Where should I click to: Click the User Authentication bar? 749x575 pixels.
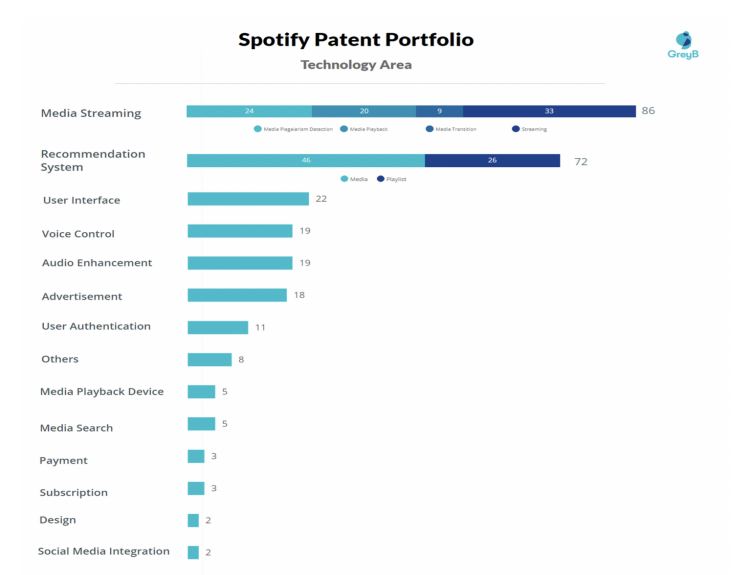pyautogui.click(x=218, y=327)
